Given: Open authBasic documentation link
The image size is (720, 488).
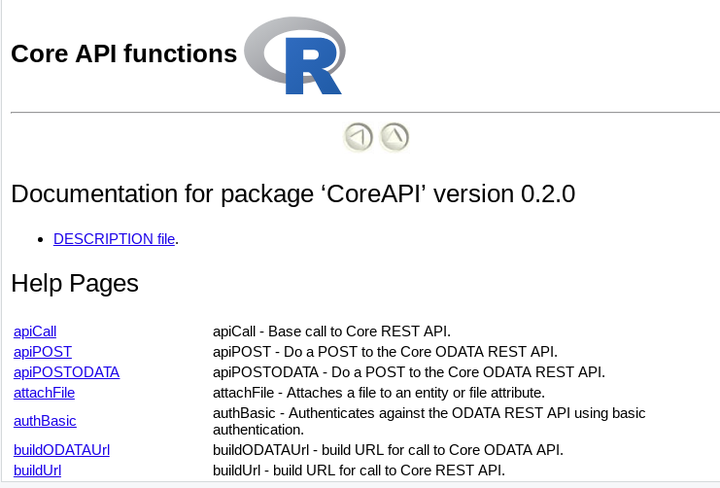Looking at the screenshot, I should click(45, 421).
